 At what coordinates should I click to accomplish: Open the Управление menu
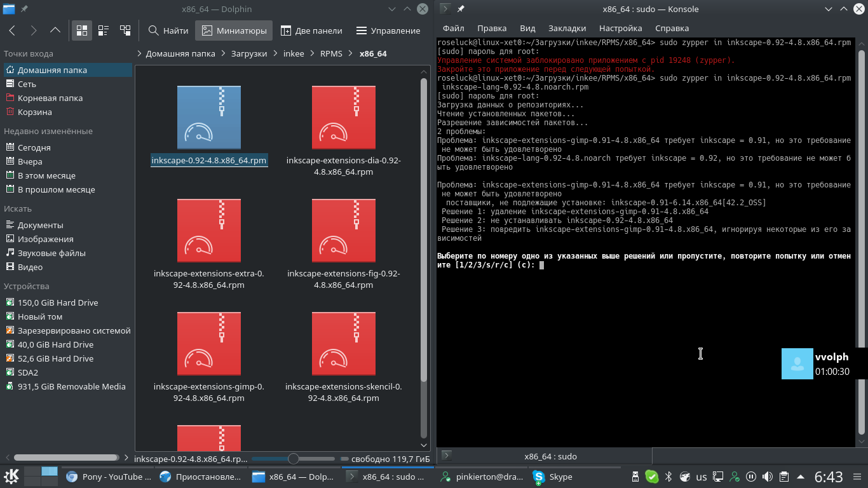388,30
